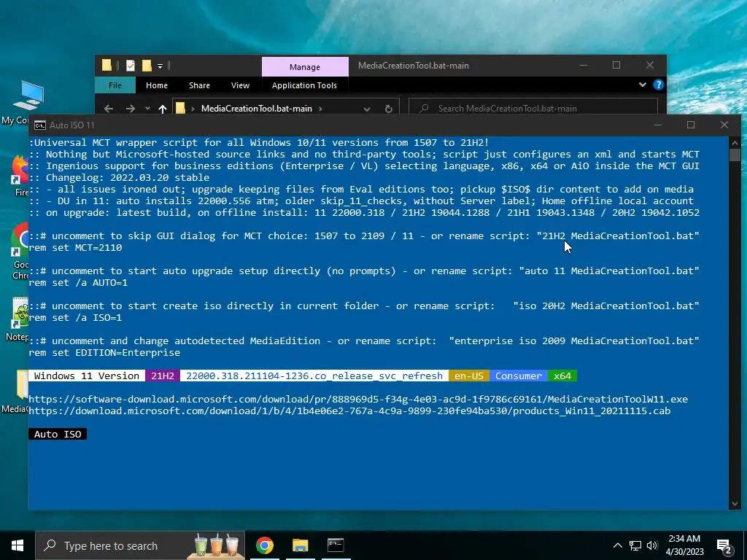
Task: Click the rem set EDITION=Enterprise line
Action: 104,353
